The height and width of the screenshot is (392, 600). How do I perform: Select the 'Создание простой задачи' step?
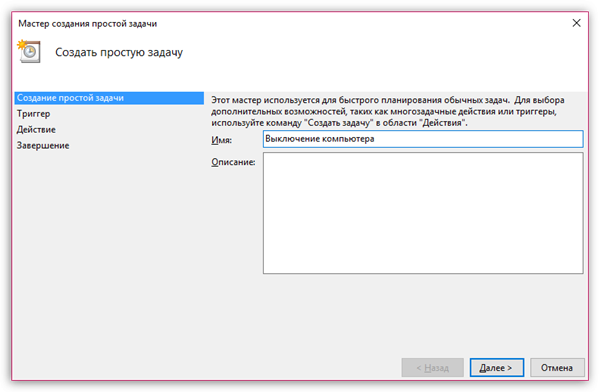(x=109, y=98)
